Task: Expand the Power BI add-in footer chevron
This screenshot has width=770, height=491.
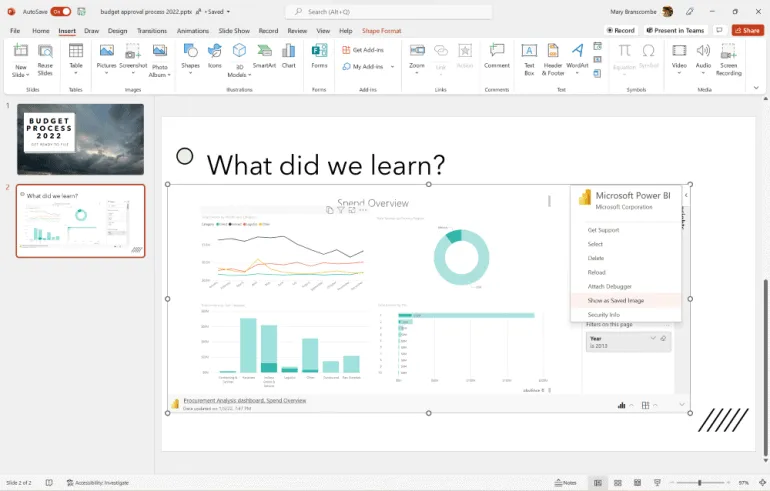Action: click(682, 405)
